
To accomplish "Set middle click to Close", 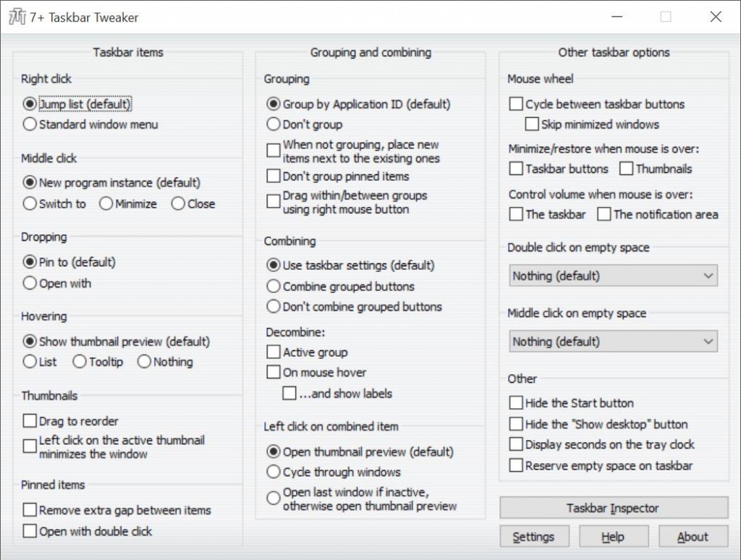I will click(x=177, y=203).
